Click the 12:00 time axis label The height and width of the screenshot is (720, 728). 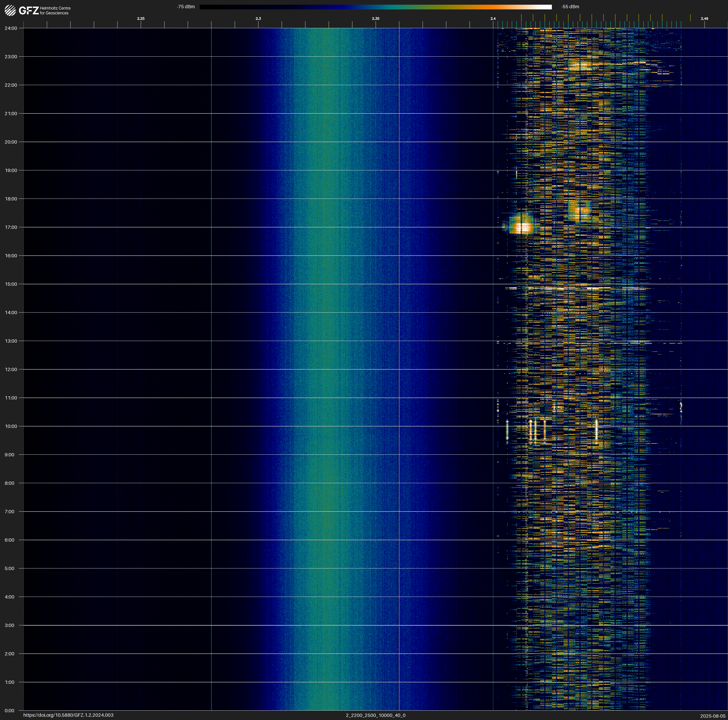[x=11, y=369]
